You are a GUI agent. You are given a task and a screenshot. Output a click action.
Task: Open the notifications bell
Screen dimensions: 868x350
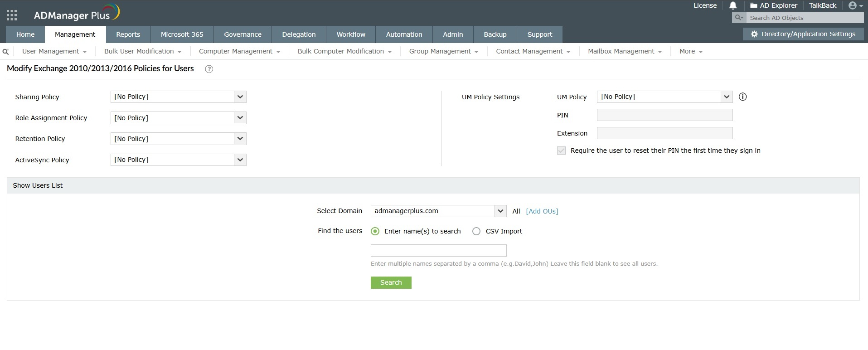click(733, 5)
